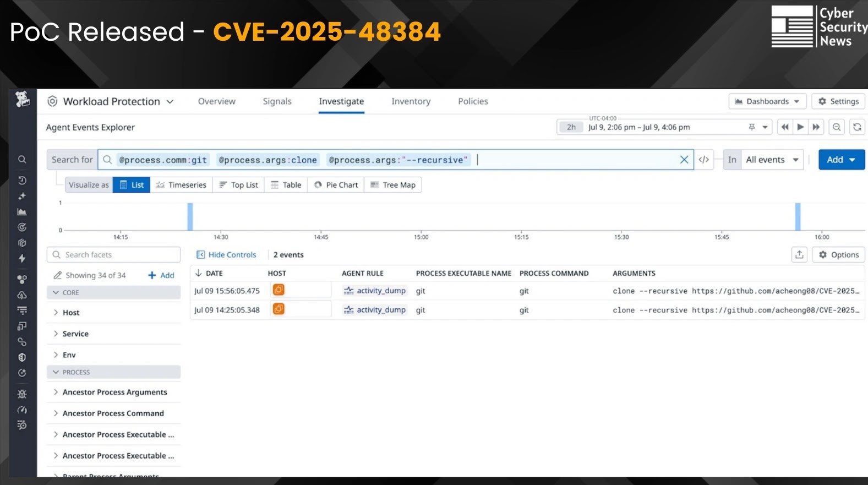
Task: Open the Overview tab
Action: 216,101
